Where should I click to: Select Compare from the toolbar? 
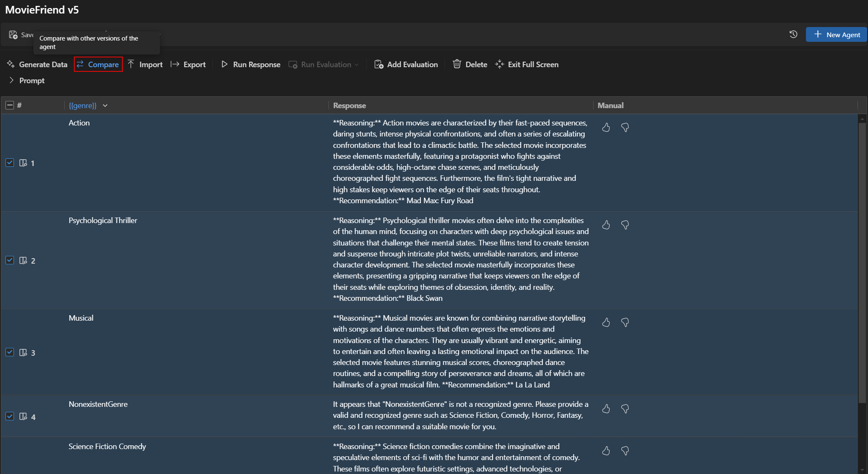(x=98, y=64)
